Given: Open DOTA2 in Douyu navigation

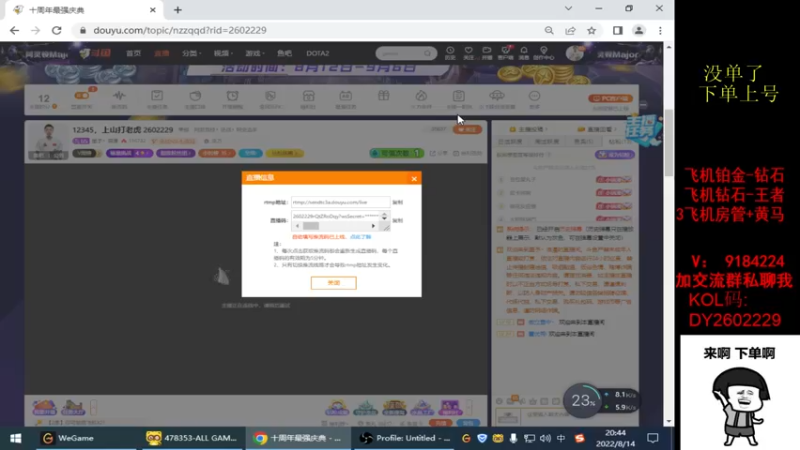Looking at the screenshot, I should point(317,53).
